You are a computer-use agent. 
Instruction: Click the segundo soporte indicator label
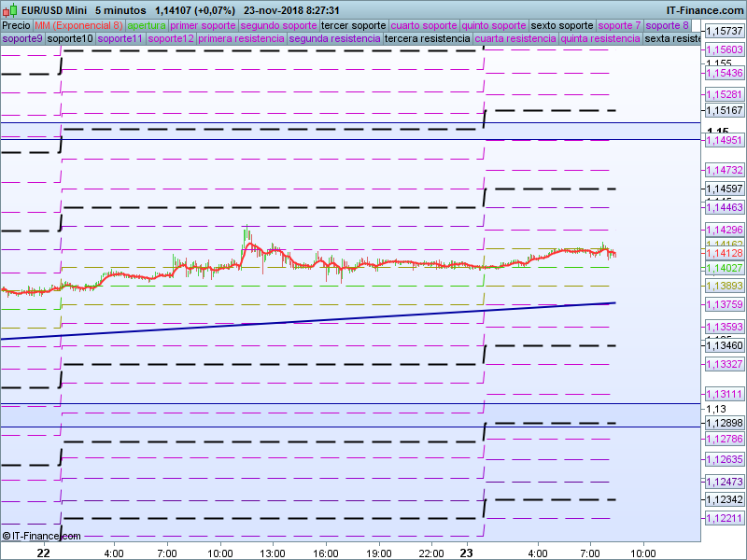[278, 25]
